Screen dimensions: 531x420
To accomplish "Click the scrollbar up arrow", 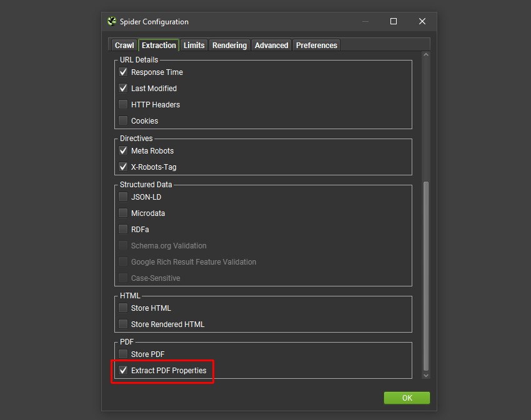I will pos(426,55).
